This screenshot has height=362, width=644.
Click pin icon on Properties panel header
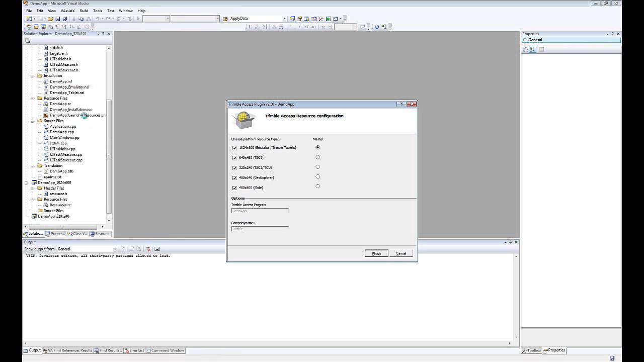click(x=612, y=34)
